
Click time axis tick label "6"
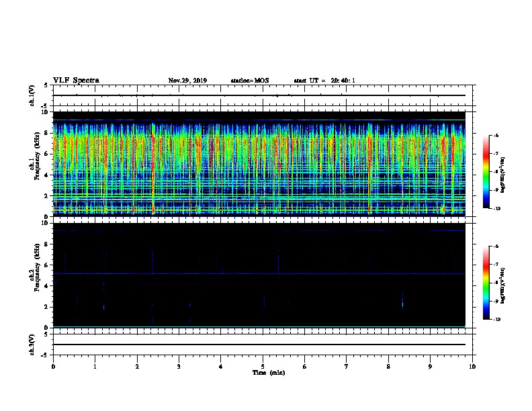point(305,367)
